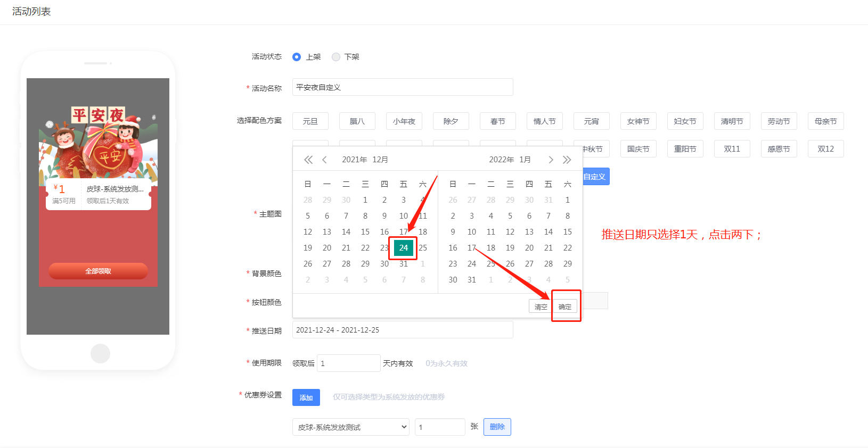Choose the 情人节 color scheme
The image size is (868, 448).
click(x=545, y=121)
